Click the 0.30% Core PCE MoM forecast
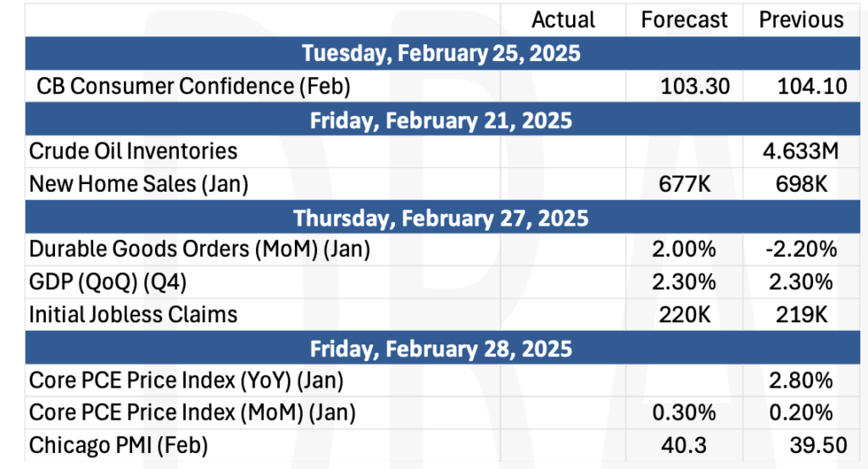The width and height of the screenshot is (868, 469). [x=684, y=412]
